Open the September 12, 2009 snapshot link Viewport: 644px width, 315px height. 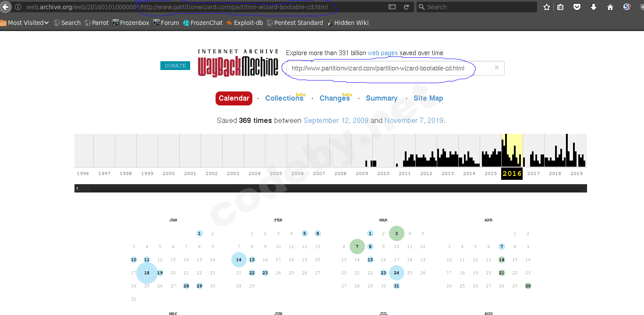pos(336,120)
